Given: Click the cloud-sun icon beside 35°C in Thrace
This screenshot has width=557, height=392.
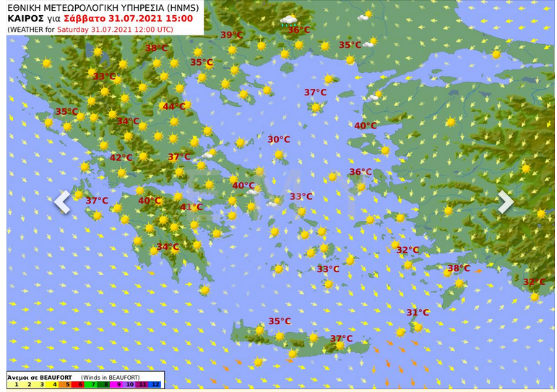Looking at the screenshot, I should [370, 43].
